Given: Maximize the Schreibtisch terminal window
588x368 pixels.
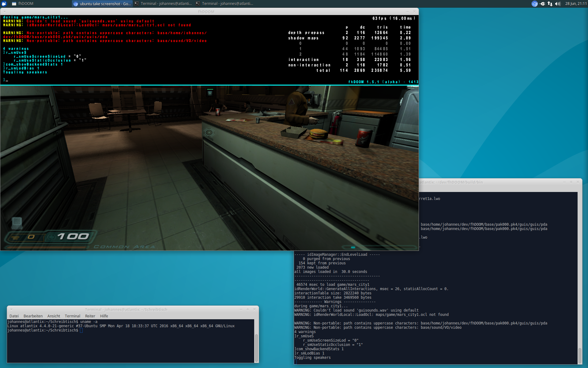Looking at the screenshot, I should [x=247, y=309].
